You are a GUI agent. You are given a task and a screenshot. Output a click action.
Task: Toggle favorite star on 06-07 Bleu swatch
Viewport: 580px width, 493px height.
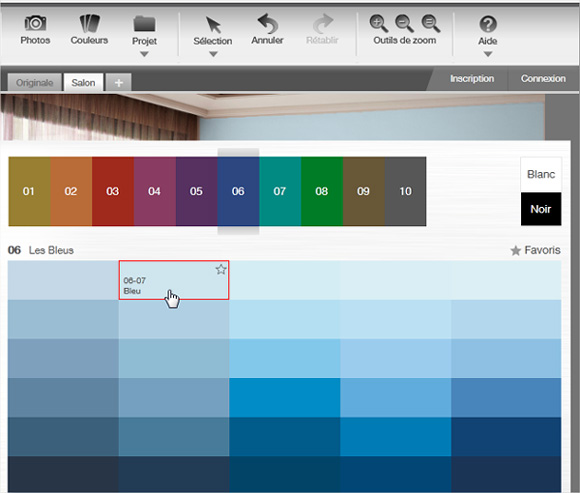coord(221,269)
